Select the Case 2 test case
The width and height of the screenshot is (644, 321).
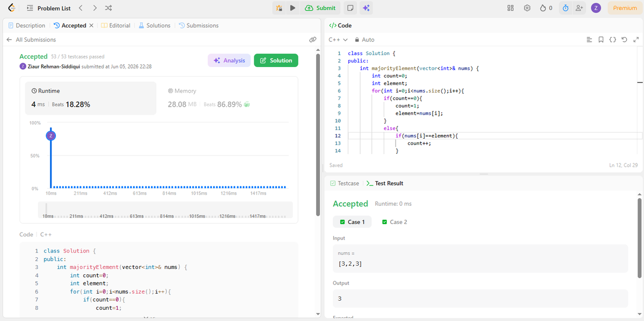click(x=394, y=222)
